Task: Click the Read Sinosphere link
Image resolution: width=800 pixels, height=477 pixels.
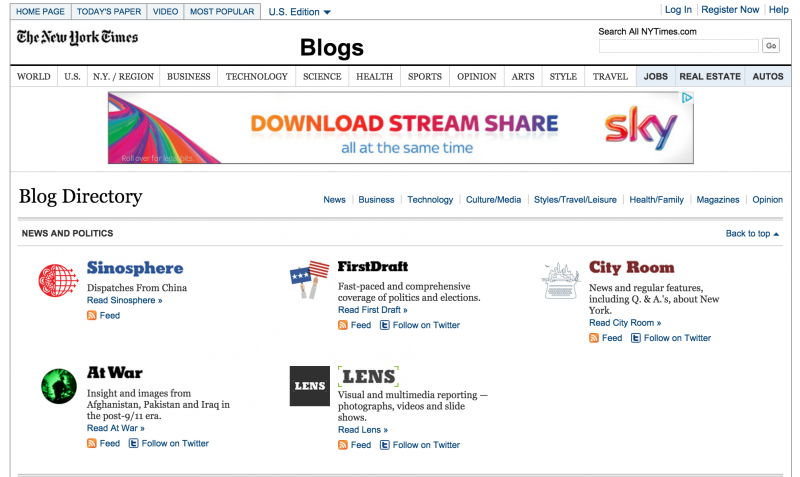Action: point(124,300)
